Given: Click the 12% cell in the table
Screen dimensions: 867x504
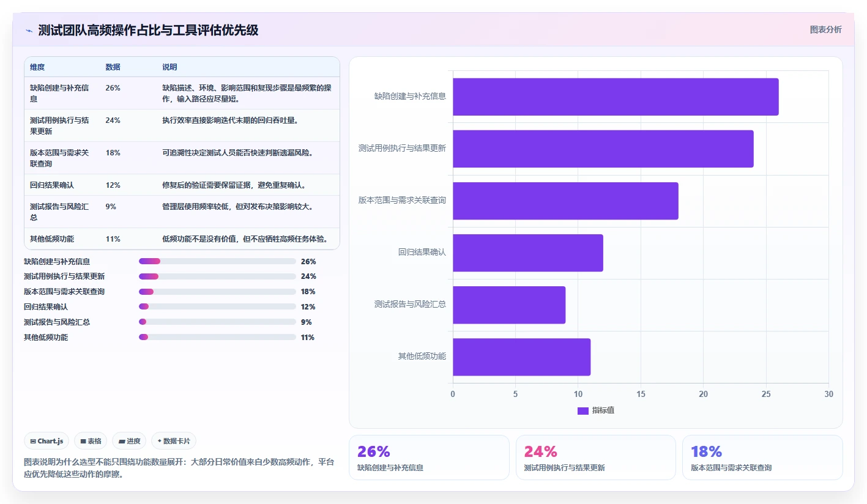Looking at the screenshot, I should coord(113,185).
